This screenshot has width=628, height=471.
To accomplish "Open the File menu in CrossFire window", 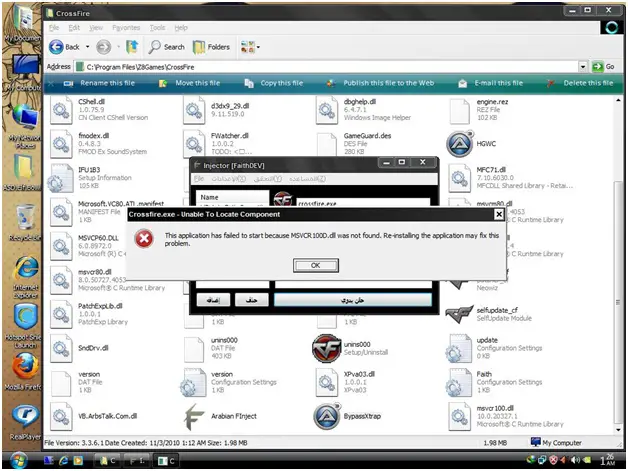I will (x=54, y=28).
